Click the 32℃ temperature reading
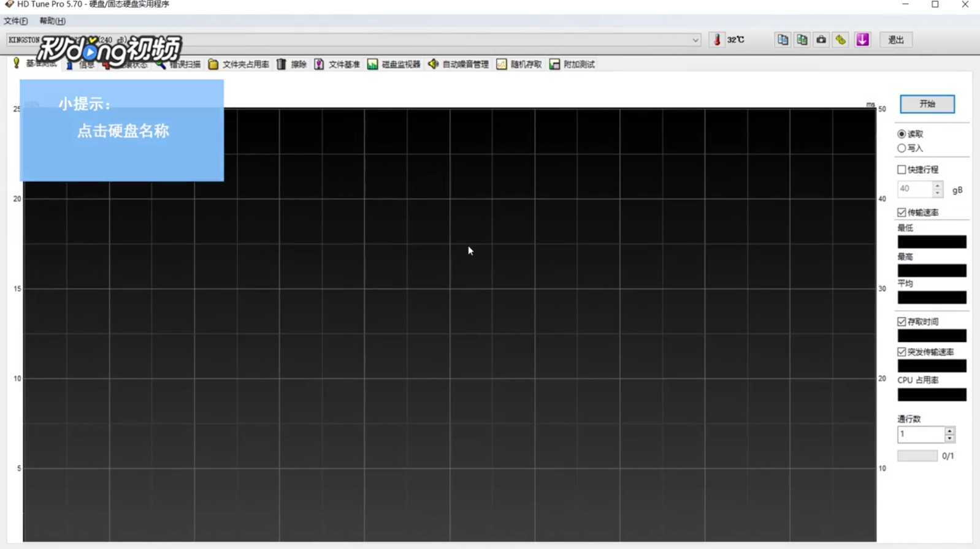This screenshot has height=549, width=980. pyautogui.click(x=735, y=40)
